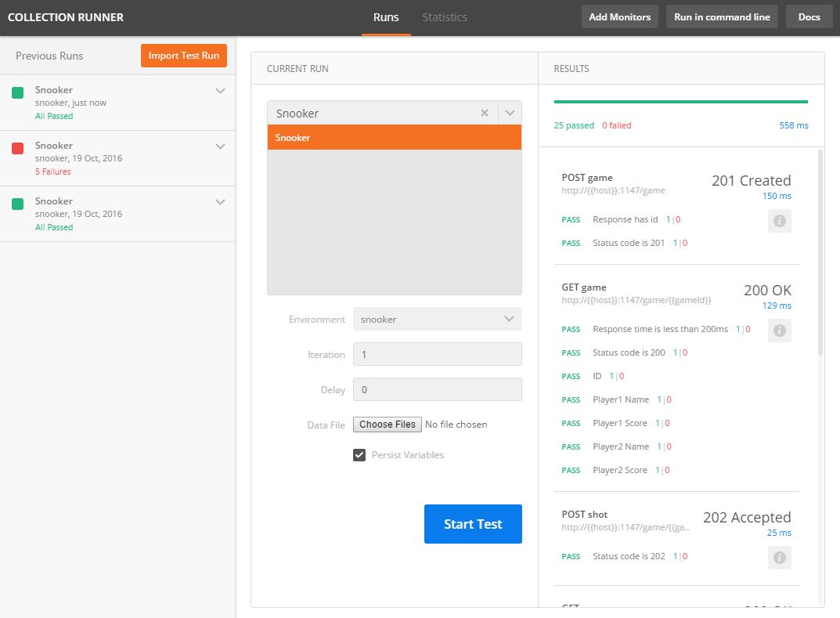Click the 'No file chosen' label
This screenshot has height=618, width=840.
[x=456, y=425]
